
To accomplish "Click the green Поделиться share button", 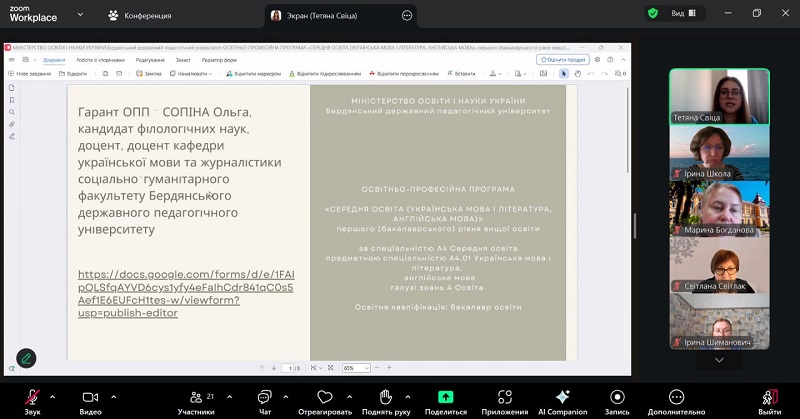I will 445,396.
